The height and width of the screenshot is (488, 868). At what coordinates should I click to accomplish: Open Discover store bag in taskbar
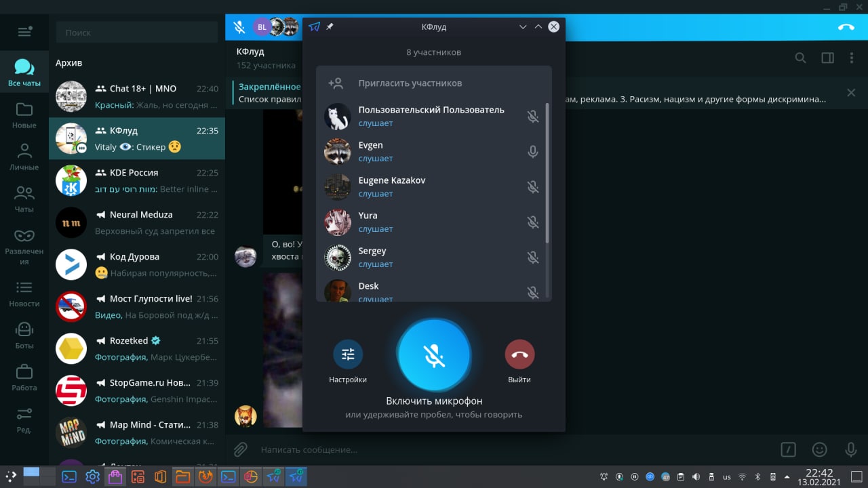pos(115,476)
